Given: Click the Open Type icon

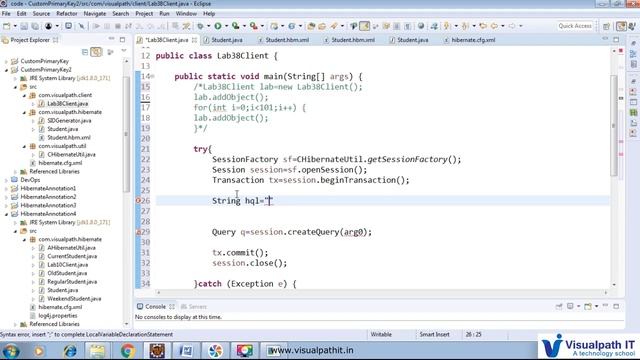Looking at the screenshot, I should (x=311, y=26).
